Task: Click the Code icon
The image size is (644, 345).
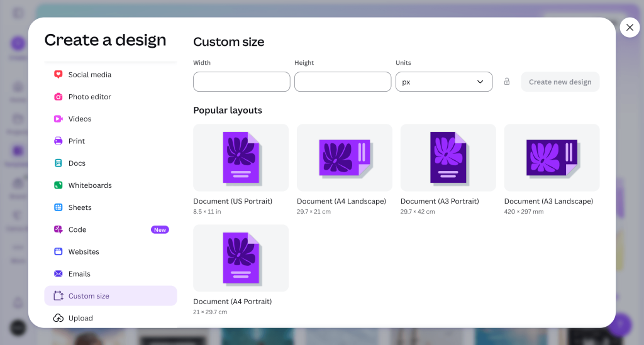Action: click(x=58, y=229)
